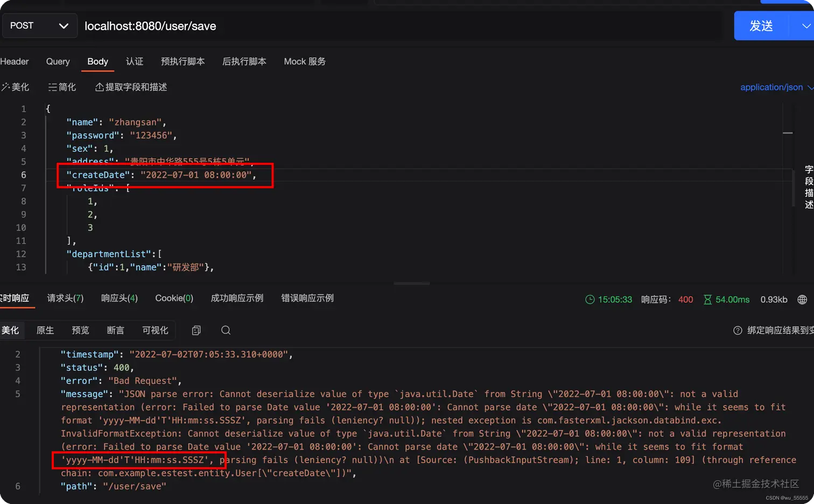814x504 pixels.
Task: Expand the send button dropdown arrow
Action: click(x=805, y=26)
